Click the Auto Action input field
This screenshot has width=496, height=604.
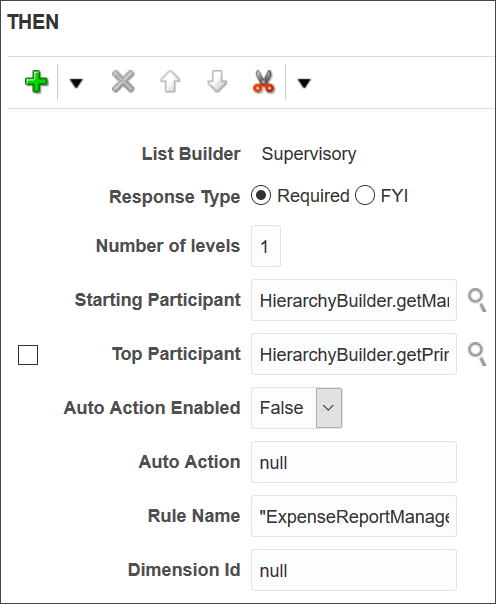point(354,462)
